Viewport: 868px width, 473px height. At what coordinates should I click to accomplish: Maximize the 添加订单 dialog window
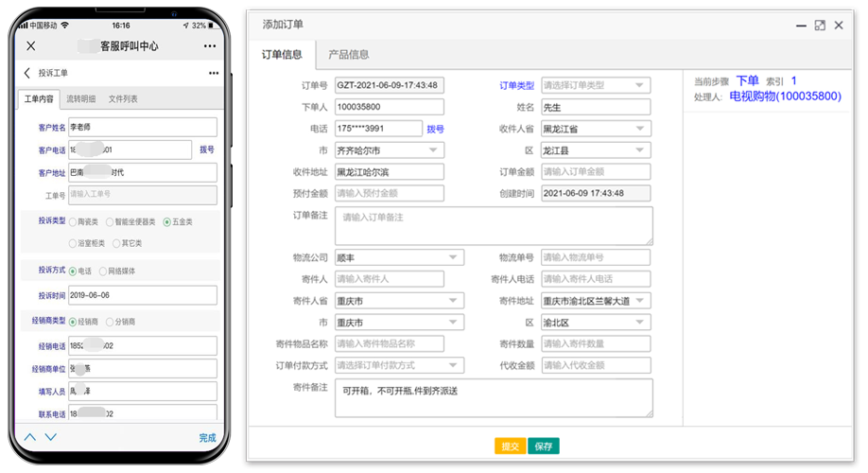click(x=819, y=26)
